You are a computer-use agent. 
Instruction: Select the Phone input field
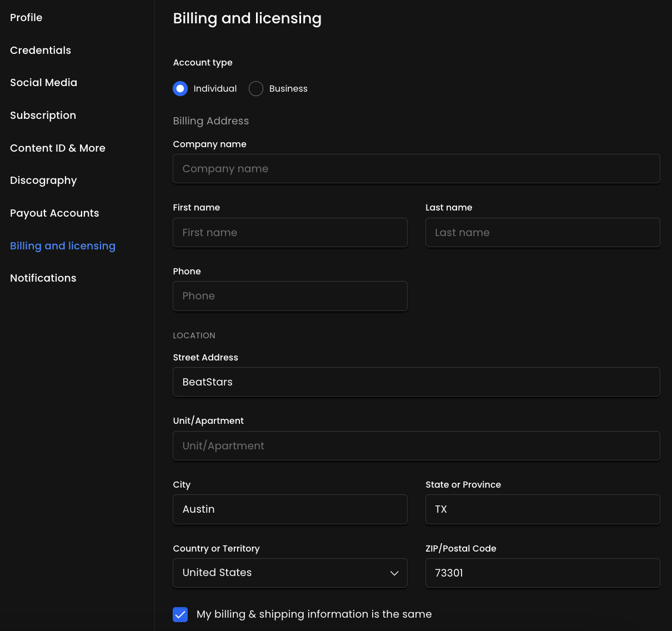pyautogui.click(x=290, y=296)
